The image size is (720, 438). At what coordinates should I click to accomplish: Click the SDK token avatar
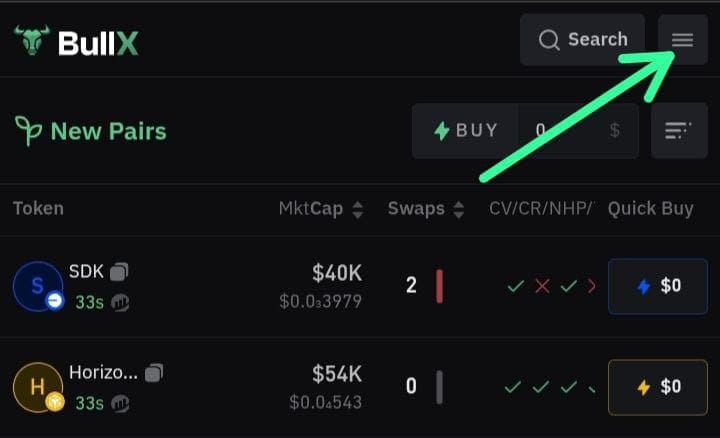pyautogui.click(x=38, y=287)
